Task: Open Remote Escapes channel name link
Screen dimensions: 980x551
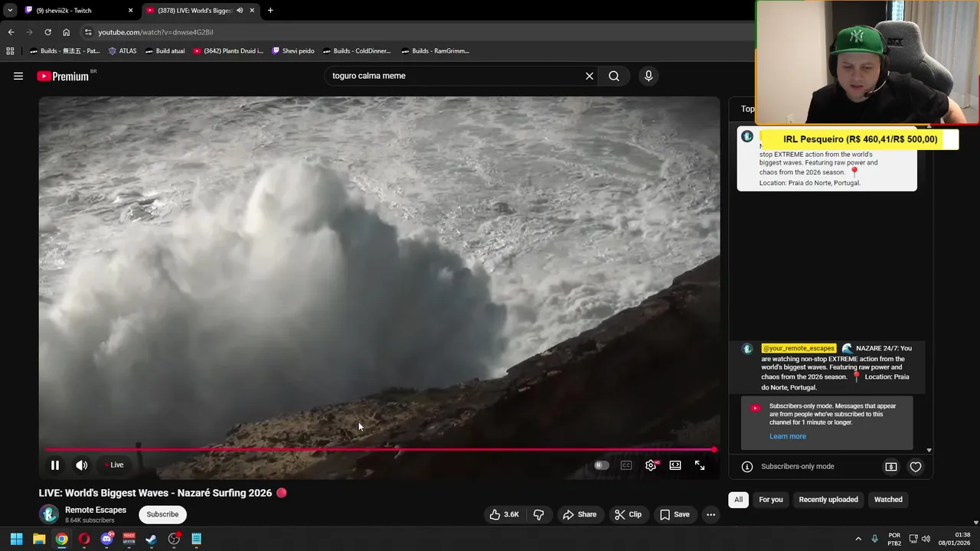Action: pyautogui.click(x=96, y=510)
